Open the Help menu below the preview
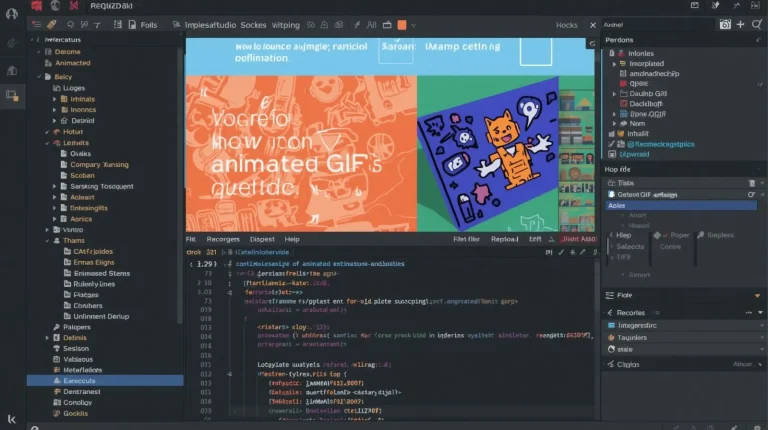The image size is (768, 430). [292, 239]
